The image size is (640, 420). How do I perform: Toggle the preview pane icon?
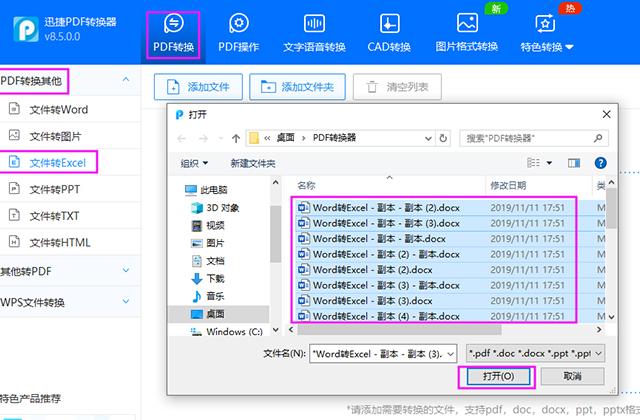tap(574, 163)
